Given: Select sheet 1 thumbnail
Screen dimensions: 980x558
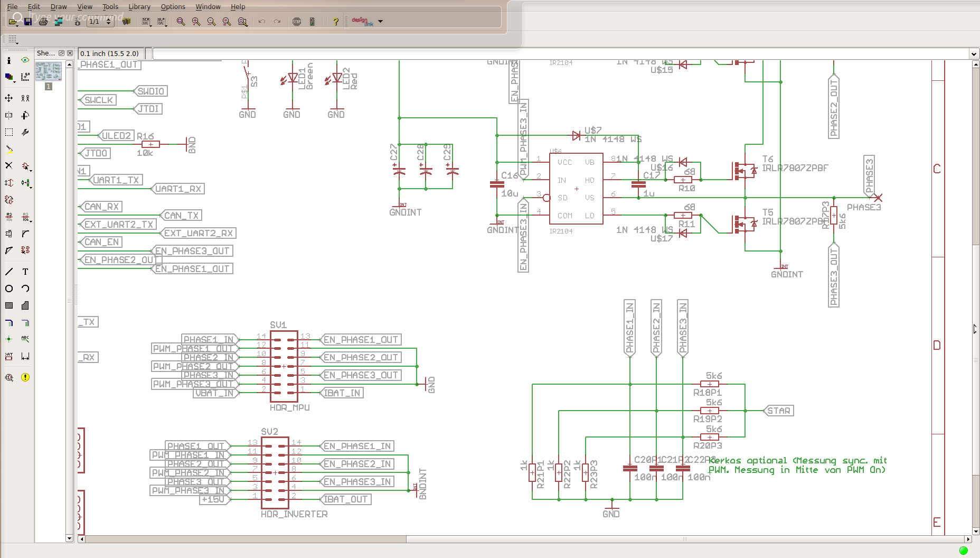Looking at the screenshot, I should coord(49,71).
